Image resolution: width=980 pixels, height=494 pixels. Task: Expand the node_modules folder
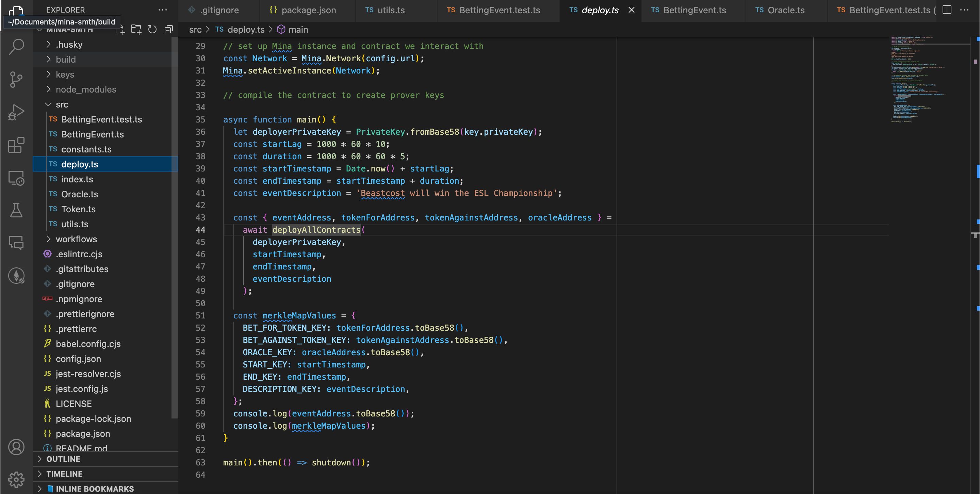coord(106,89)
